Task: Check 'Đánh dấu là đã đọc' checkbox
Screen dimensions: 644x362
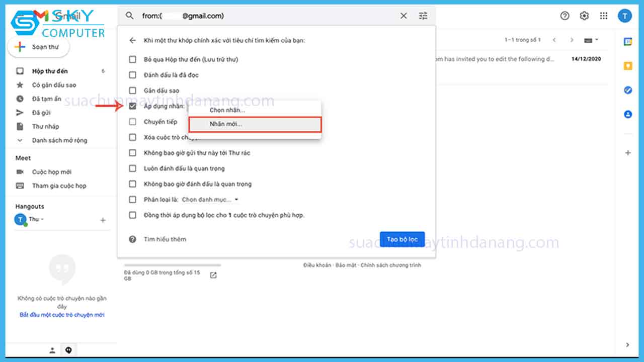Action: (132, 75)
